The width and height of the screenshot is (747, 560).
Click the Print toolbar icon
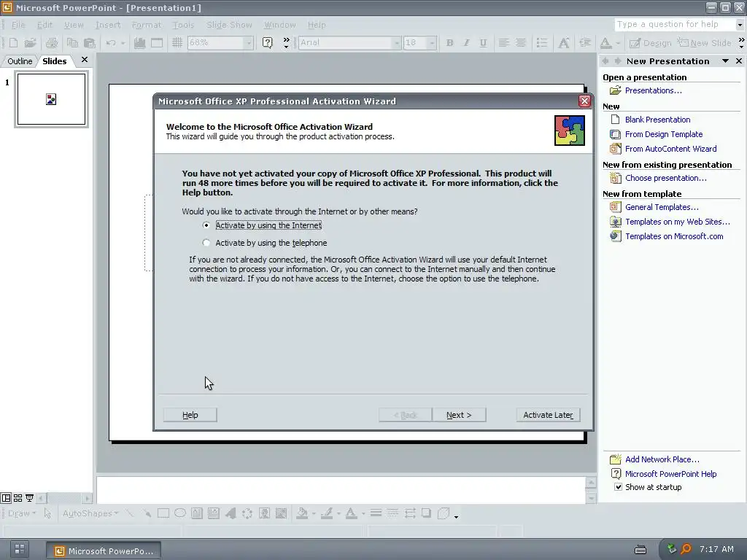(x=52, y=43)
